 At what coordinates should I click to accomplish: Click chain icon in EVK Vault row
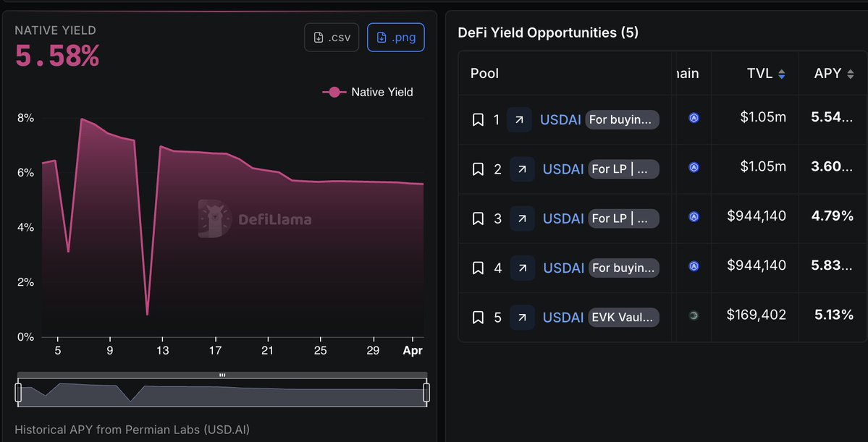[x=694, y=315]
